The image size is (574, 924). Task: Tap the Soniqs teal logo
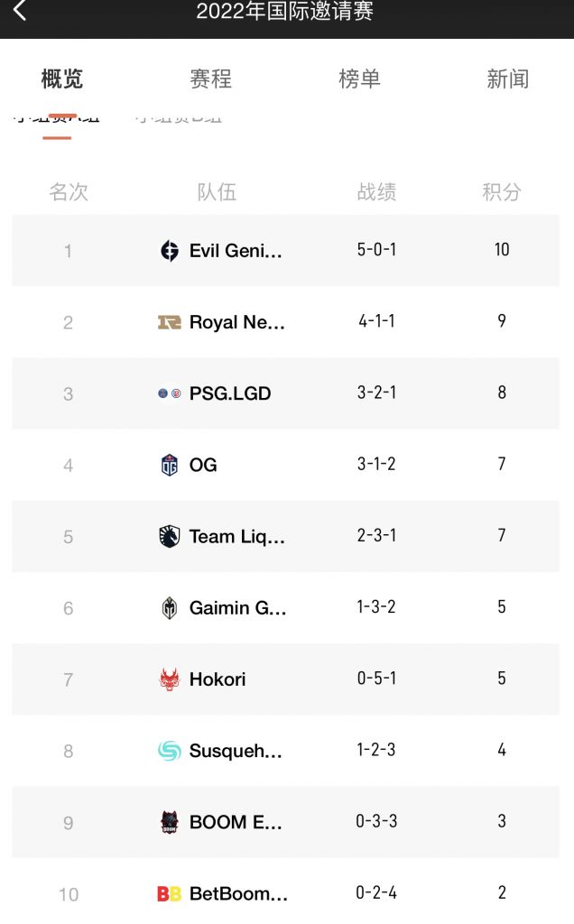[x=170, y=751]
